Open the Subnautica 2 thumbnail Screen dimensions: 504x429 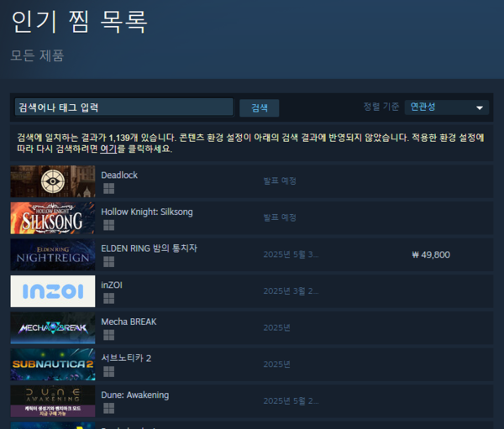(x=53, y=364)
